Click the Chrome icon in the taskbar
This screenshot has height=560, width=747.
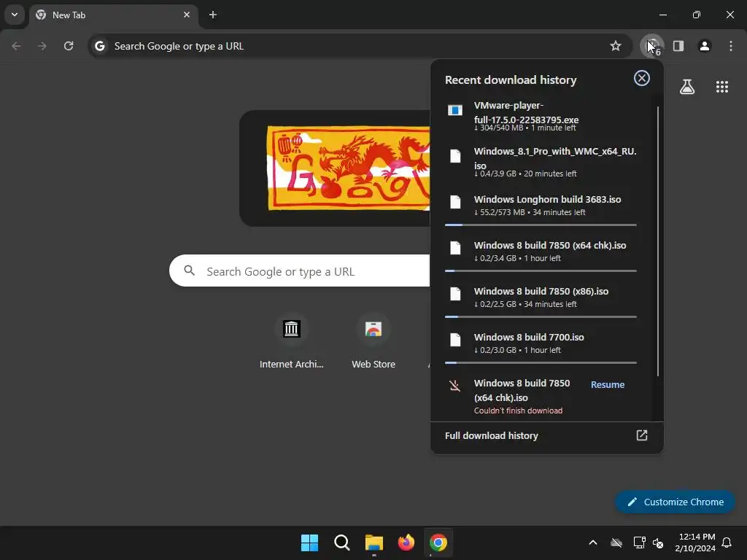(438, 542)
